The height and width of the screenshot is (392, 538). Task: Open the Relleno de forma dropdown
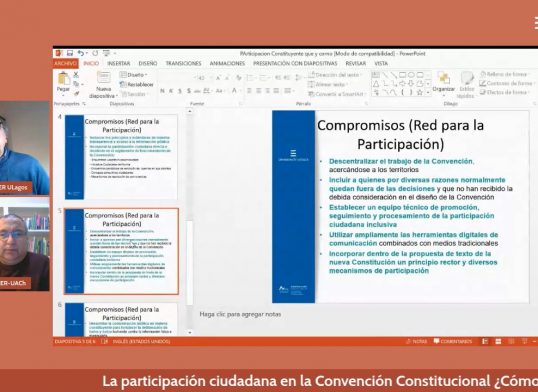point(503,74)
